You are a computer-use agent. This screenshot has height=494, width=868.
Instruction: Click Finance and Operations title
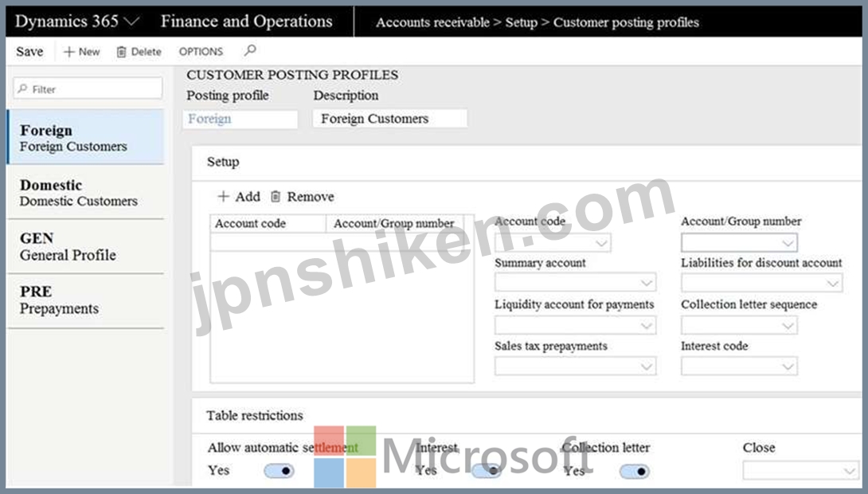pos(246,21)
